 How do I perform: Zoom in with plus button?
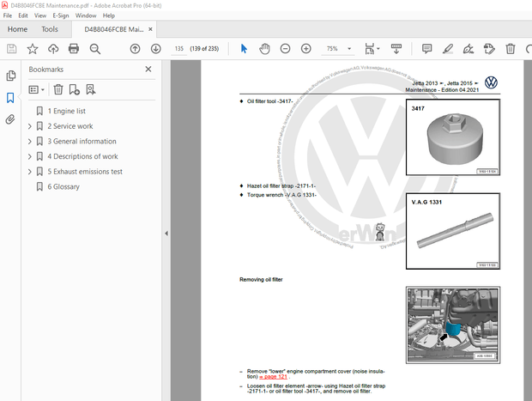coord(306,49)
